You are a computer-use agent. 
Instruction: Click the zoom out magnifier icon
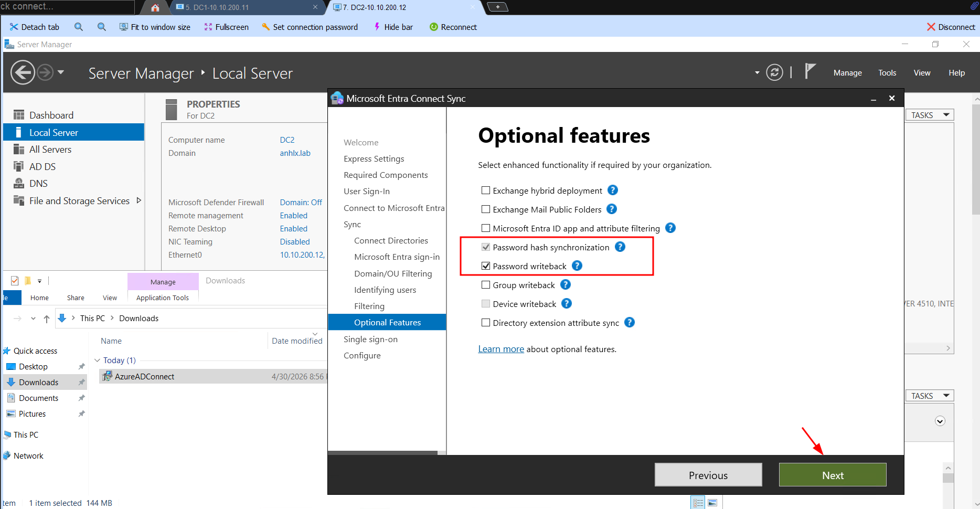[x=102, y=27]
